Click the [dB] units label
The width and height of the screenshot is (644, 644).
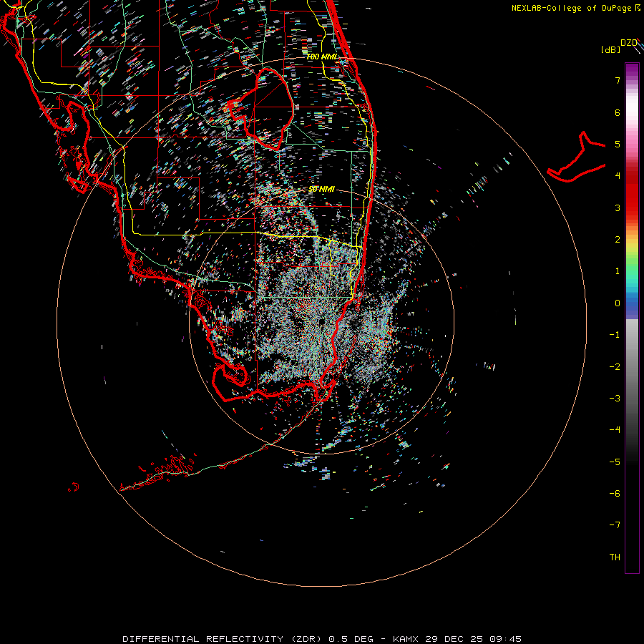(x=611, y=49)
